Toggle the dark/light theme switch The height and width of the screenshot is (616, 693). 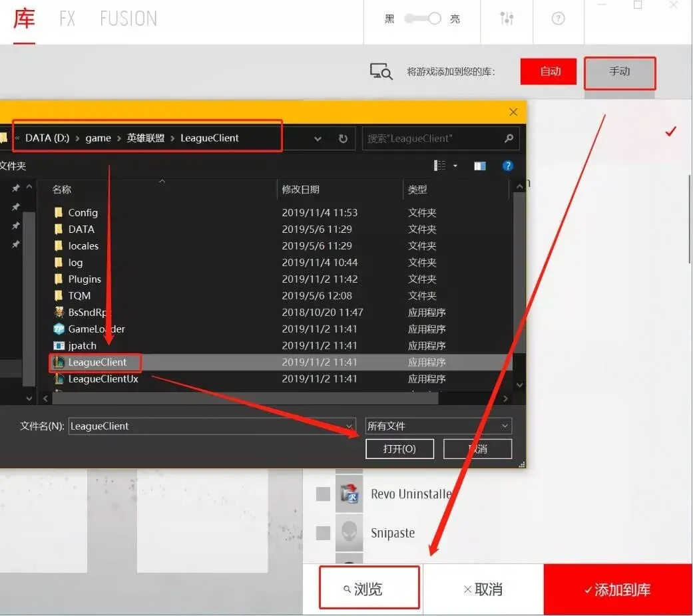[423, 19]
